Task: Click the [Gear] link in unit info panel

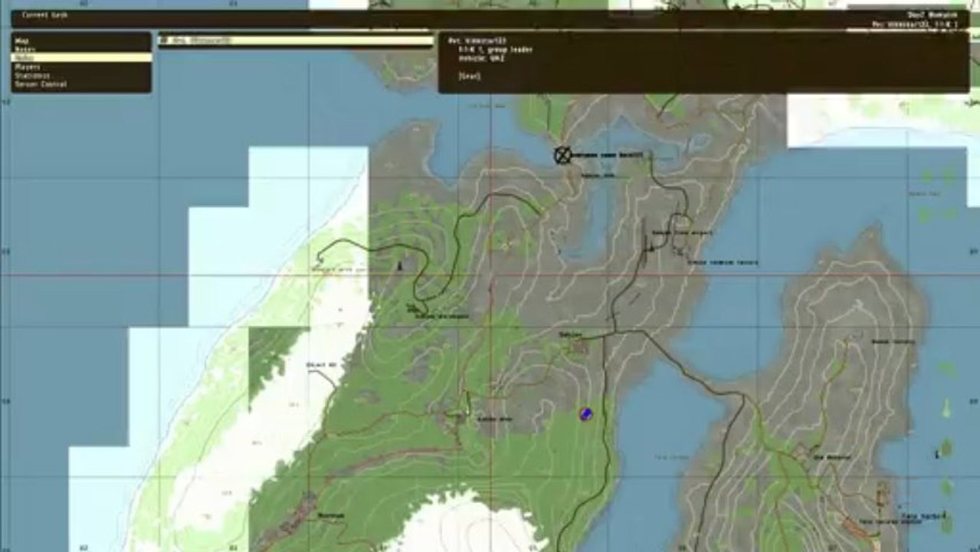Action: [469, 76]
